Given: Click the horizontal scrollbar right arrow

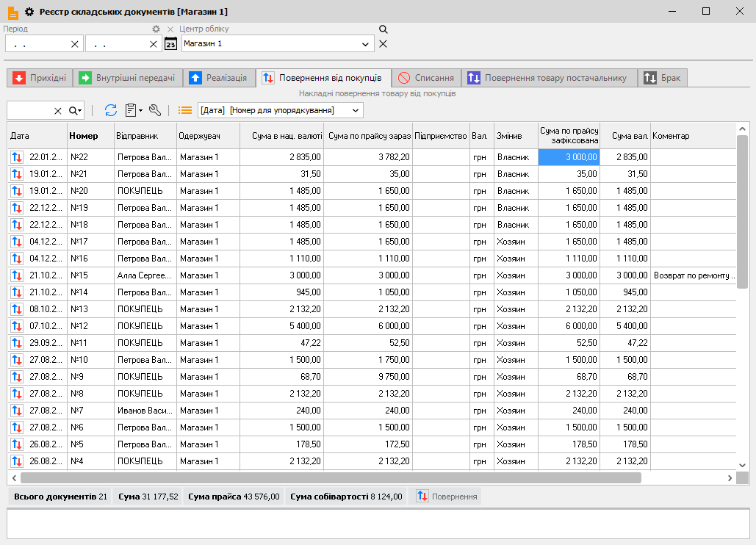Looking at the screenshot, I should click(x=730, y=478).
